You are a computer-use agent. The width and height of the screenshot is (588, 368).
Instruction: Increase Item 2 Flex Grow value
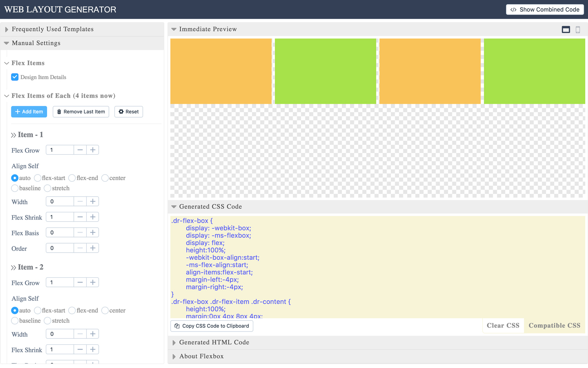pos(93,282)
